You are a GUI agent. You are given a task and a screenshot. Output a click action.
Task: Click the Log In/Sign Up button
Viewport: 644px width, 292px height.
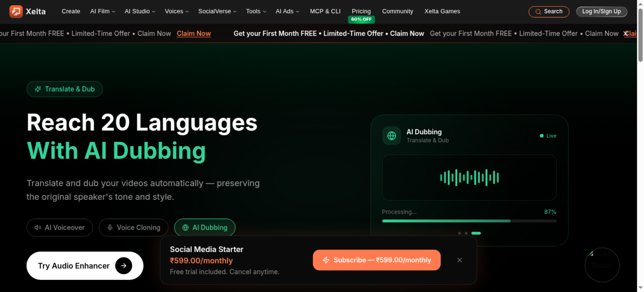tap(601, 12)
